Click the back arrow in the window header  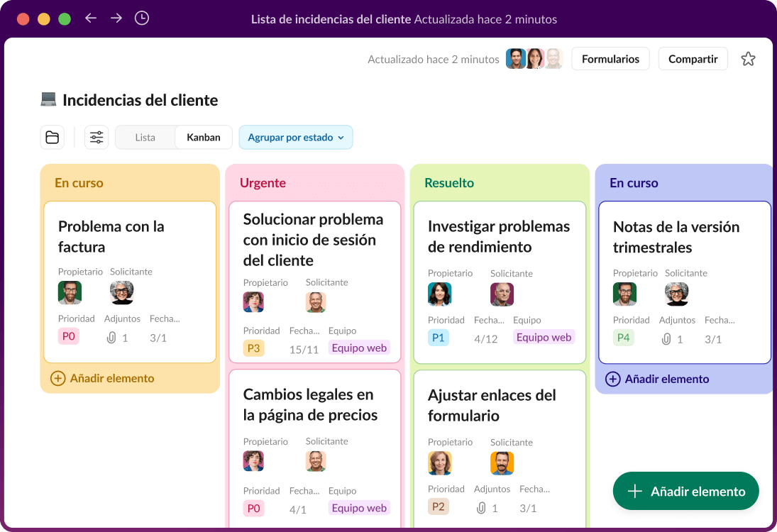tap(91, 18)
